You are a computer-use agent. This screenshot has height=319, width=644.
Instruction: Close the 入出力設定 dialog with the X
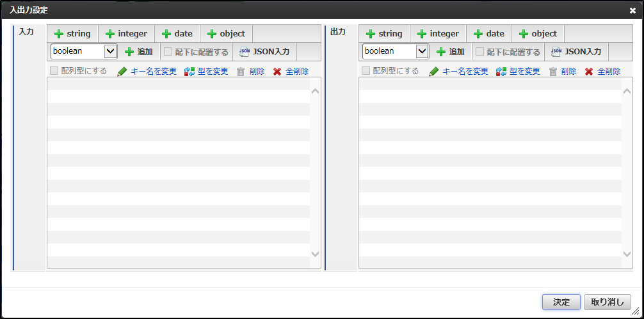point(632,11)
